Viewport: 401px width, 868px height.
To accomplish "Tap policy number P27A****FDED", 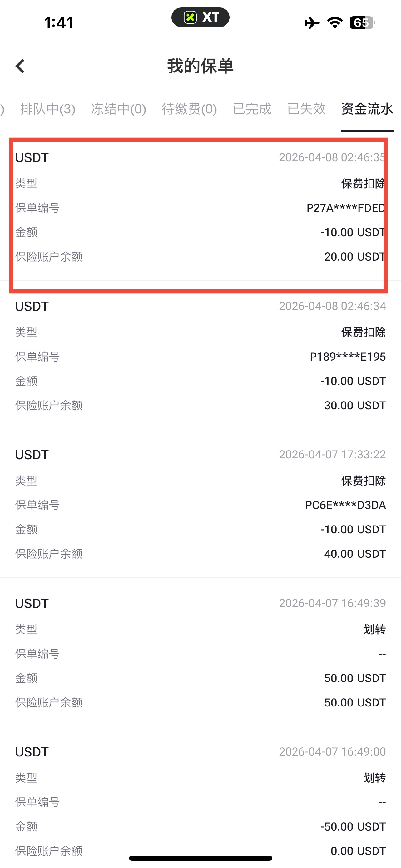I will coord(345,208).
